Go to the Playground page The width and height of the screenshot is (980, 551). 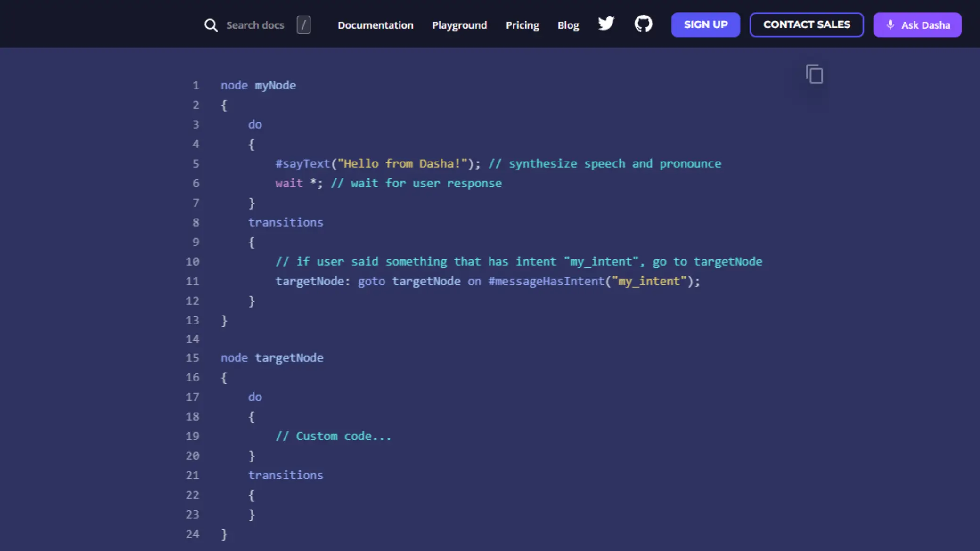pyautogui.click(x=459, y=25)
